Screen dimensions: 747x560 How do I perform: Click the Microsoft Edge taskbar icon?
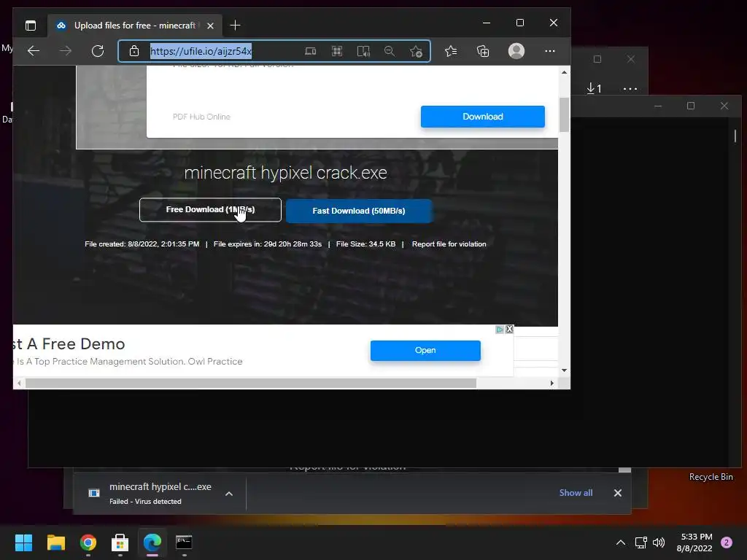152,542
